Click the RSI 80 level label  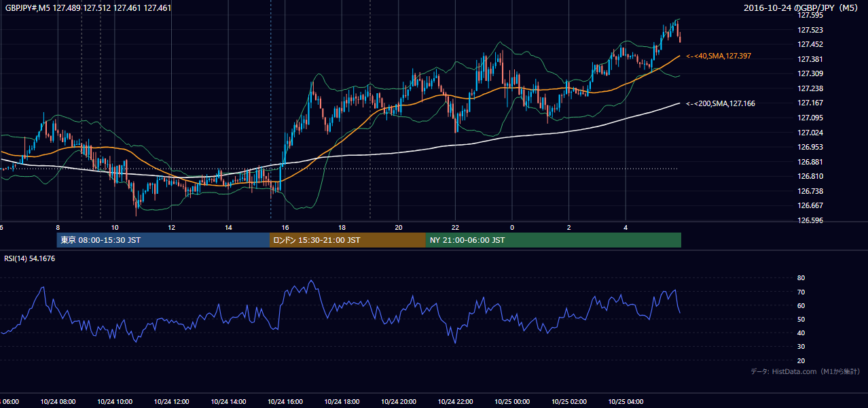click(801, 278)
